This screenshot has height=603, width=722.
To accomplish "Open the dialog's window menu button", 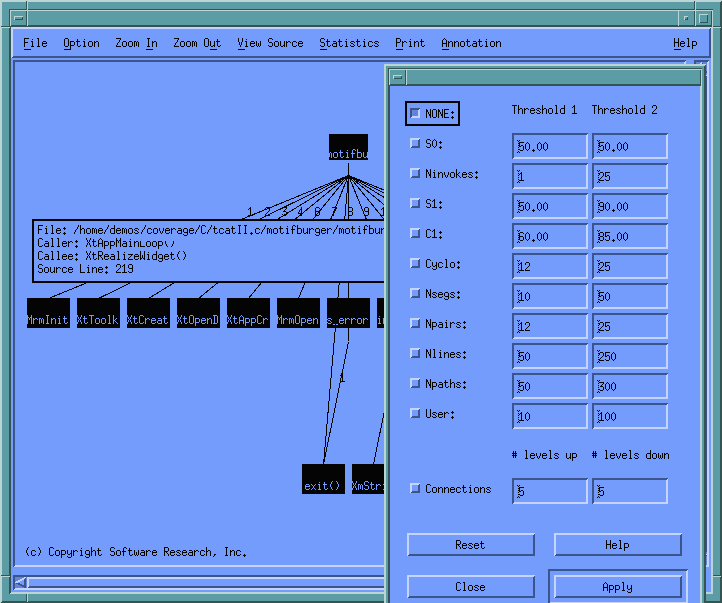I will (x=397, y=77).
